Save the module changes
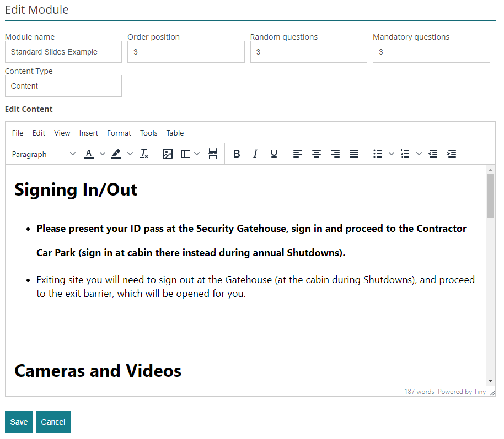504x439 pixels. coord(19,422)
